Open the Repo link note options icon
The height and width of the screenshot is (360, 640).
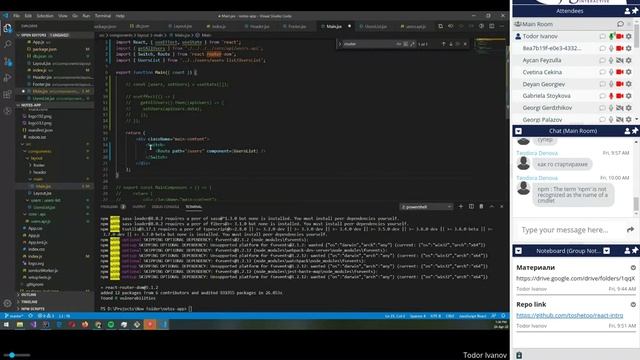[x=633, y=304]
